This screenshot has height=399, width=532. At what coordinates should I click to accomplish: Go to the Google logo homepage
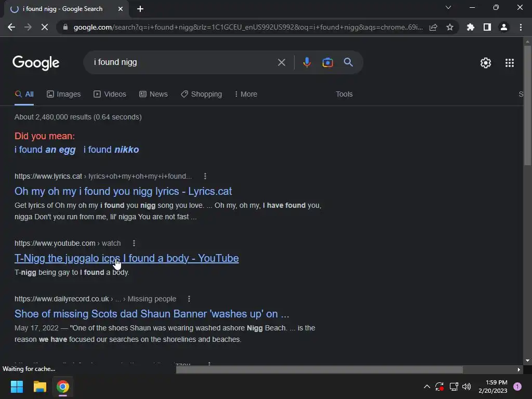(36, 63)
